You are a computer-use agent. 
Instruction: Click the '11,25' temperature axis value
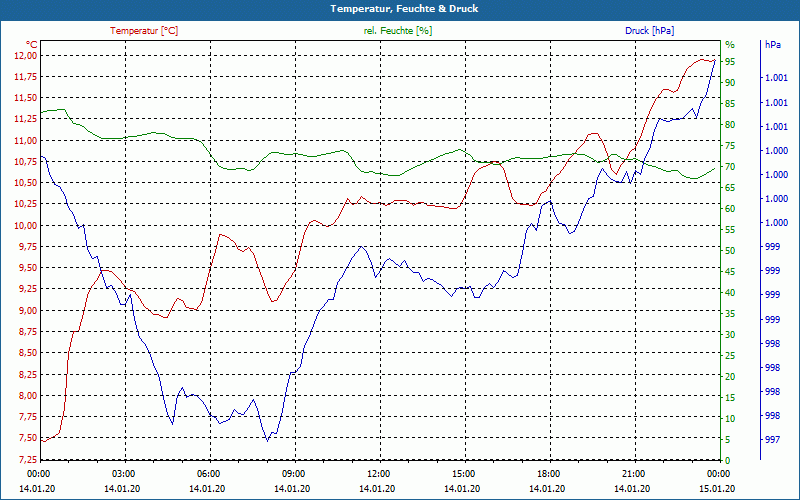pyautogui.click(x=27, y=119)
